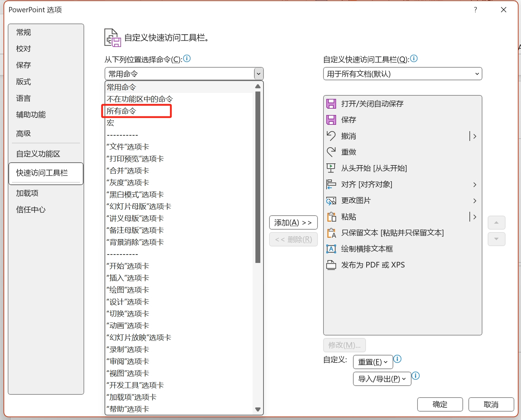
Task: Click the move up arrow button
Action: (496, 223)
